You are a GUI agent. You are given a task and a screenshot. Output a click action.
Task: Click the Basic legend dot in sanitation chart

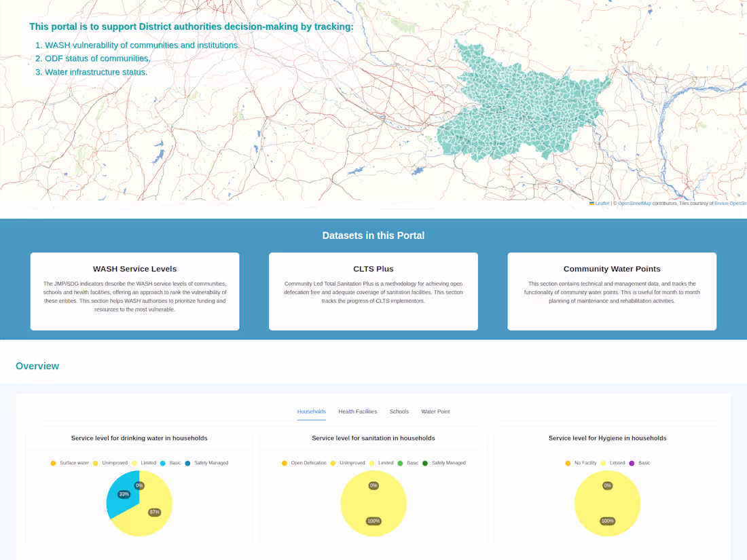400,464
